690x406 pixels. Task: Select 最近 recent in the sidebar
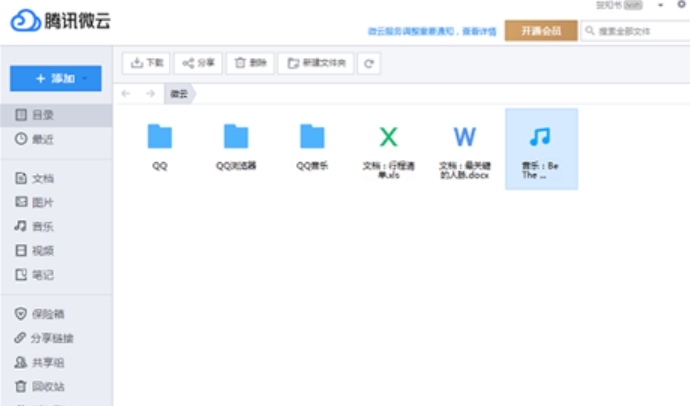coord(56,139)
